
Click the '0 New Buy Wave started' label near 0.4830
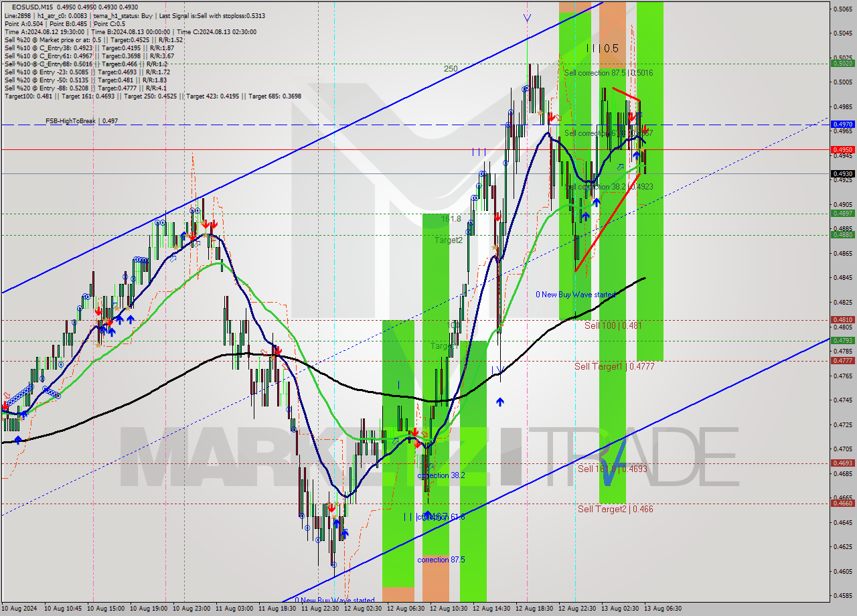[575, 295]
